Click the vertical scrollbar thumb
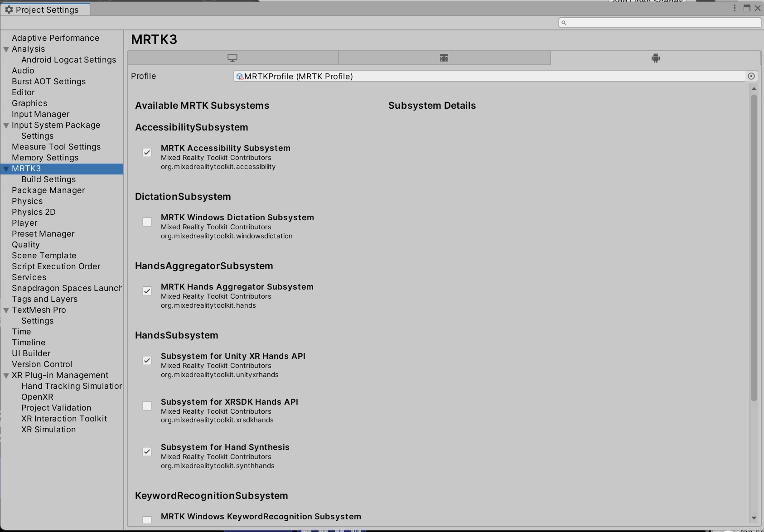 pos(754,248)
